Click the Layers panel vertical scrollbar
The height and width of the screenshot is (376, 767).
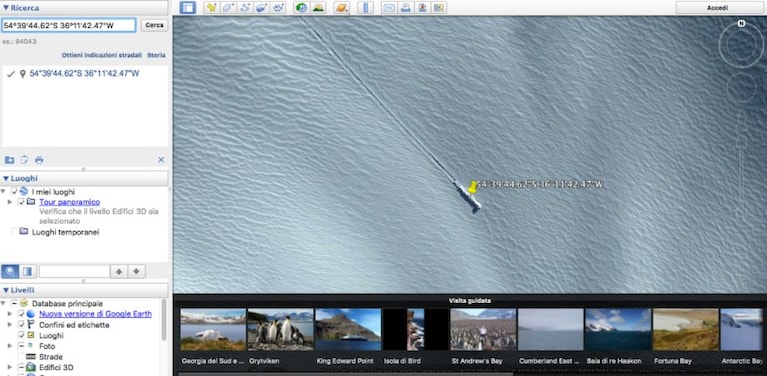[x=164, y=320]
